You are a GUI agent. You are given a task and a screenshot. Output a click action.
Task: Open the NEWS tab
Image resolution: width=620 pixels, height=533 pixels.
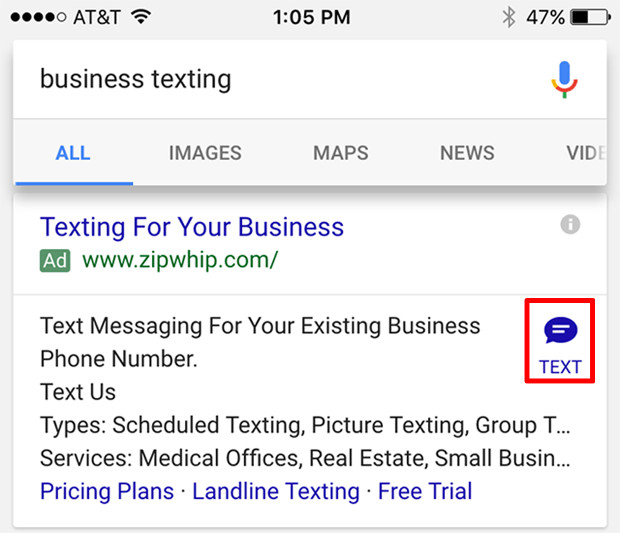[467, 153]
